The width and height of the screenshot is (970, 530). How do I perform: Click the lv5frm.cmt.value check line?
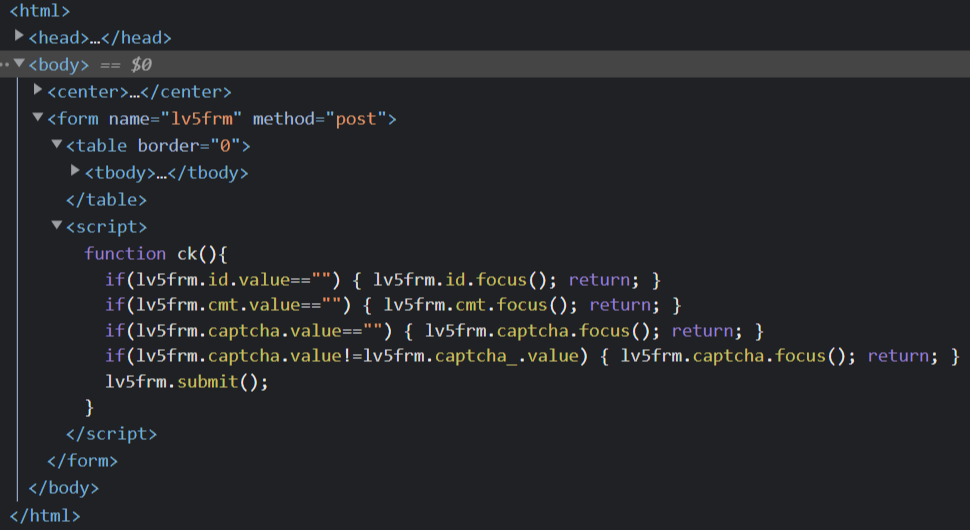(393, 305)
